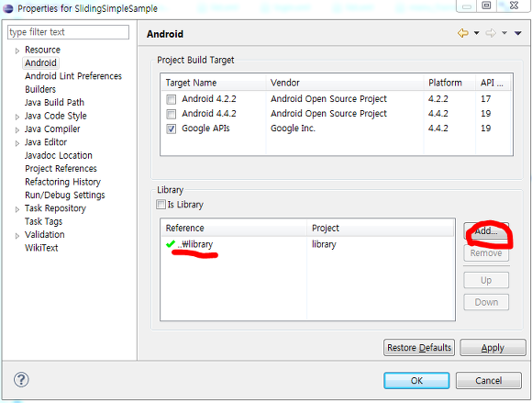The image size is (532, 403).
Task: Click the help question mark icon
Action: click(x=21, y=379)
